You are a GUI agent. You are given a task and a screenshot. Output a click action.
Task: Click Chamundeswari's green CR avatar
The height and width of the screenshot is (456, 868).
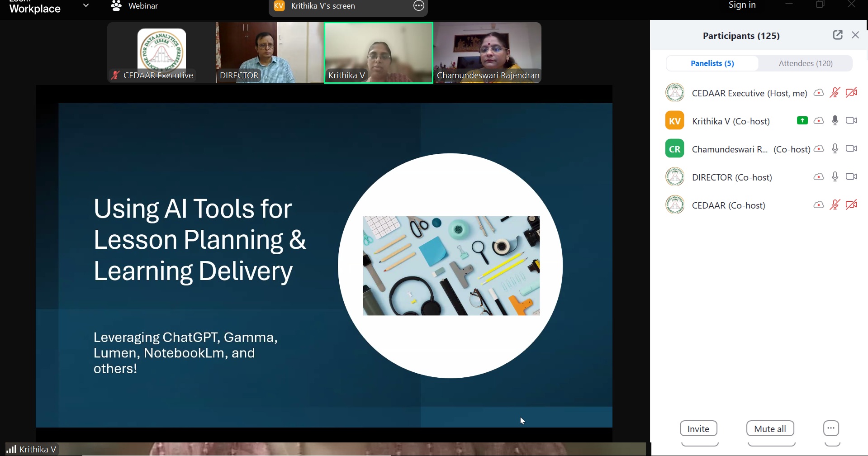pos(674,149)
